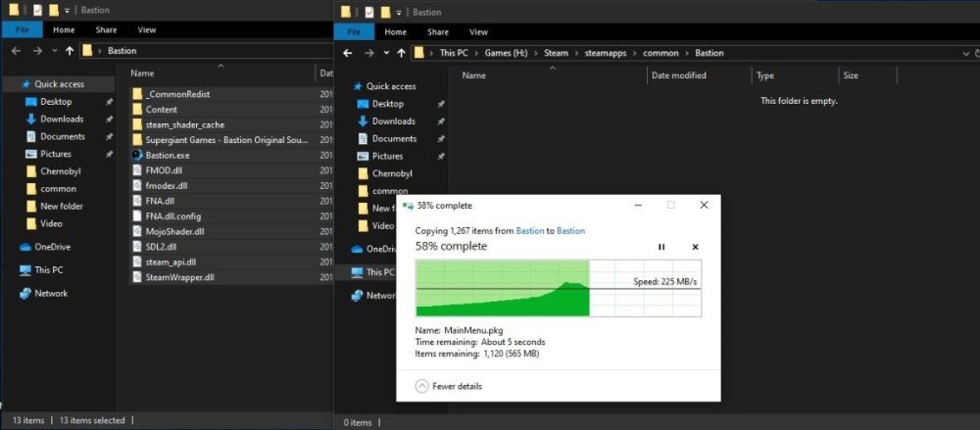Select Downloads folder in right window sidebar

393,121
